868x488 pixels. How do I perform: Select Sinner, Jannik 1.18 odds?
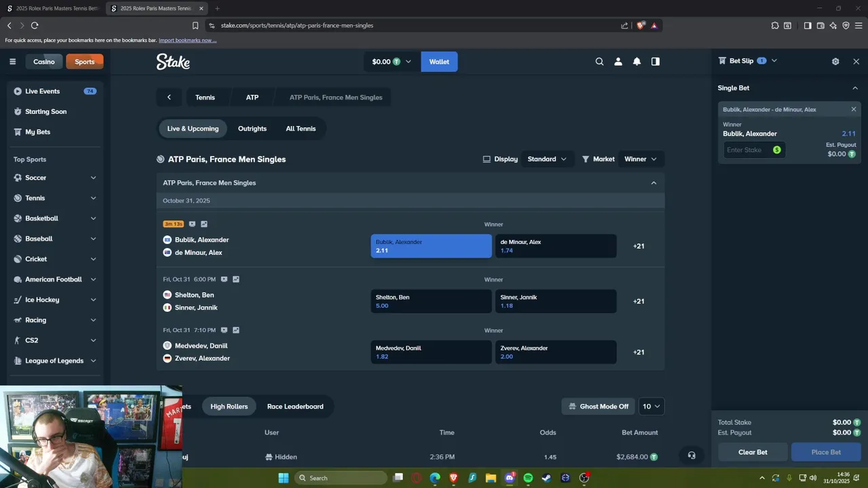(x=556, y=302)
